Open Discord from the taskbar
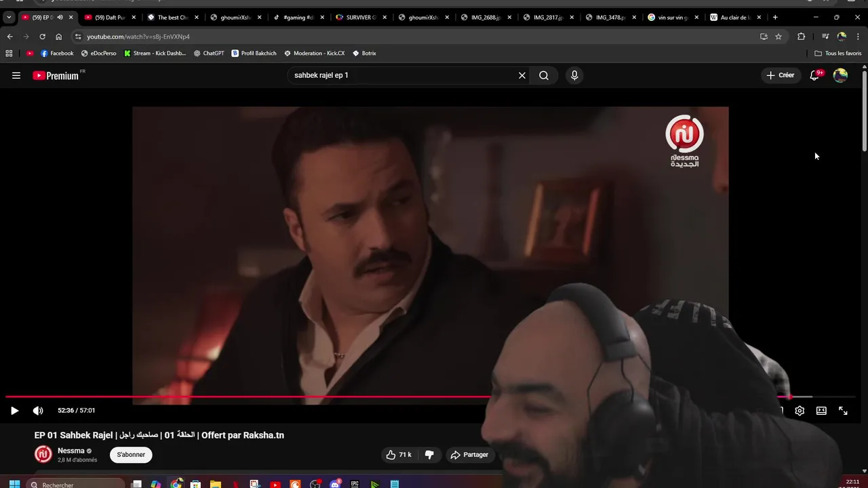The image size is (868, 488). click(335, 484)
